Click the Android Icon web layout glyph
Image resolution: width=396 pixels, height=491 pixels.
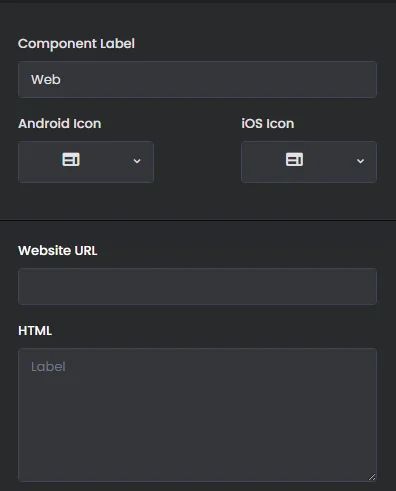point(71,160)
